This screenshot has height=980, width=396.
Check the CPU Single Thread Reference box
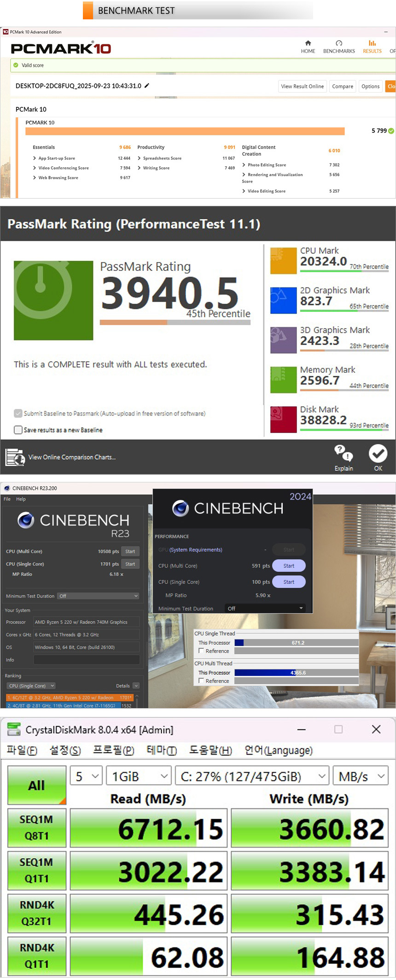[201, 651]
